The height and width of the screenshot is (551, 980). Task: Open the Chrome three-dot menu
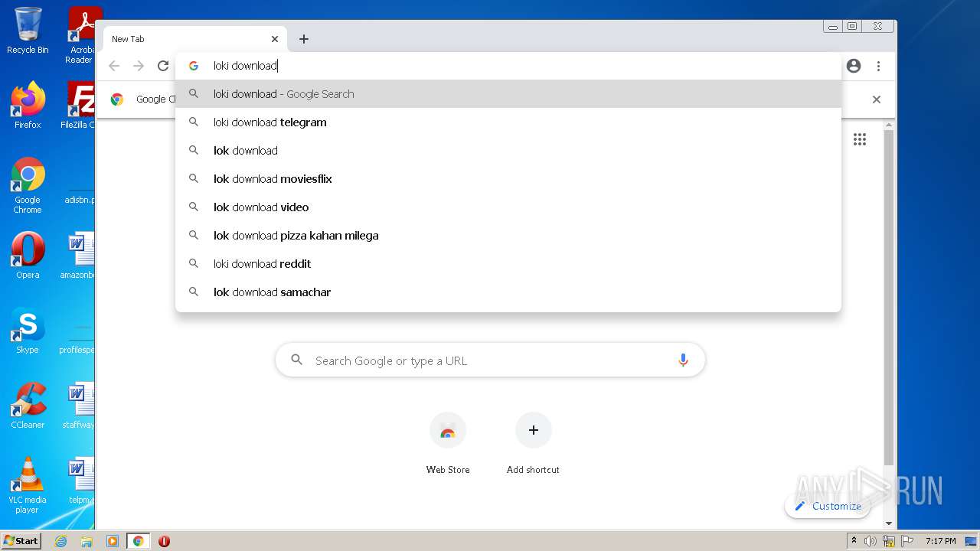[878, 66]
